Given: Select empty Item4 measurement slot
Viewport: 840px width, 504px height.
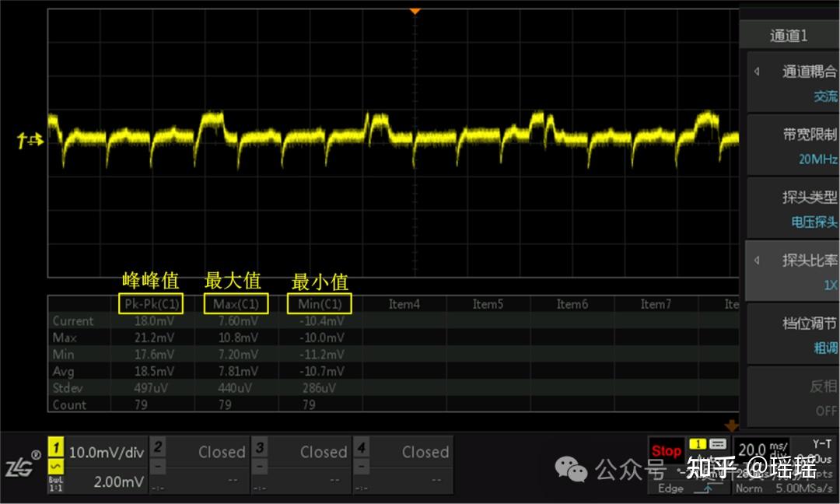Looking at the screenshot, I should [404, 304].
